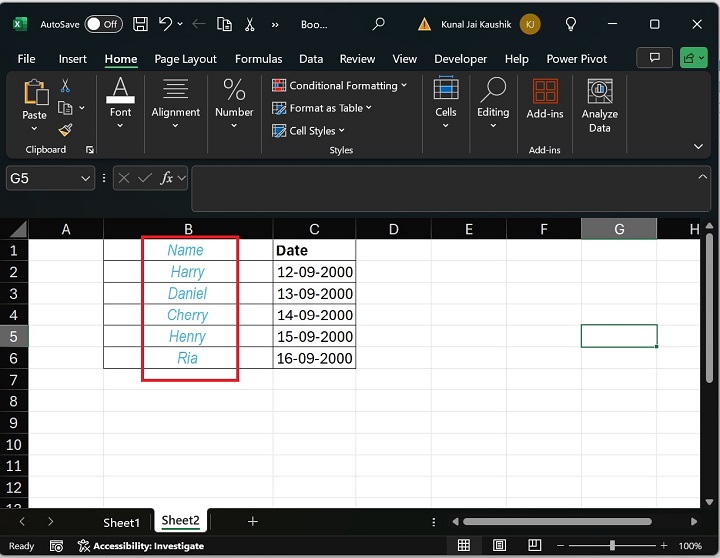This screenshot has width=720, height=558.
Task: Click the lightbulb icon in title bar
Action: 571,24
